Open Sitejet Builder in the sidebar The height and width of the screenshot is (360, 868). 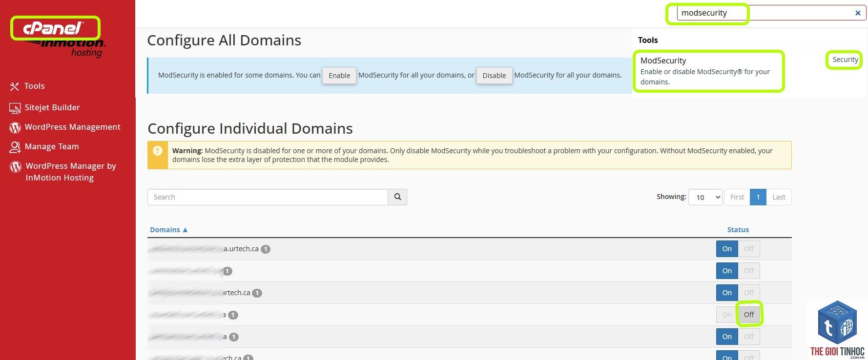pyautogui.click(x=52, y=107)
